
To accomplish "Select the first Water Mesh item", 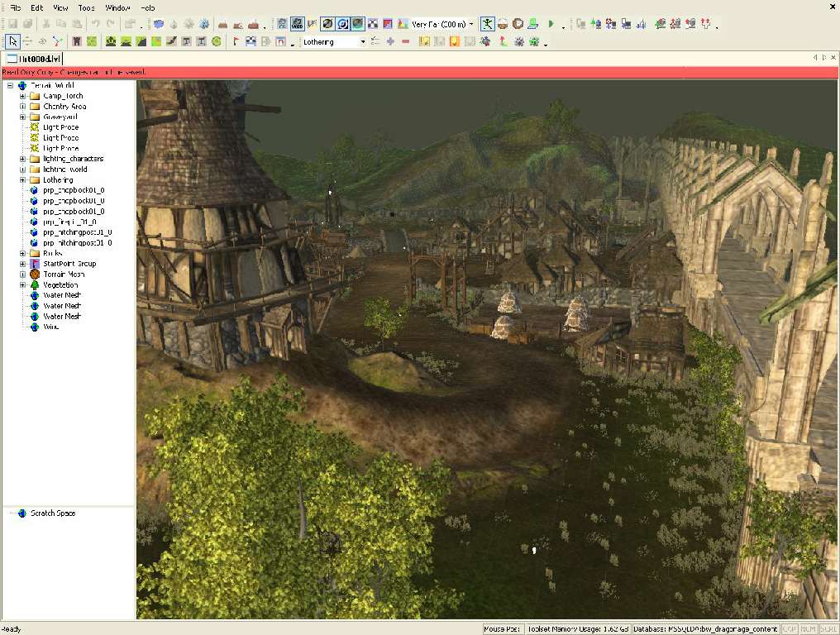I will point(62,294).
